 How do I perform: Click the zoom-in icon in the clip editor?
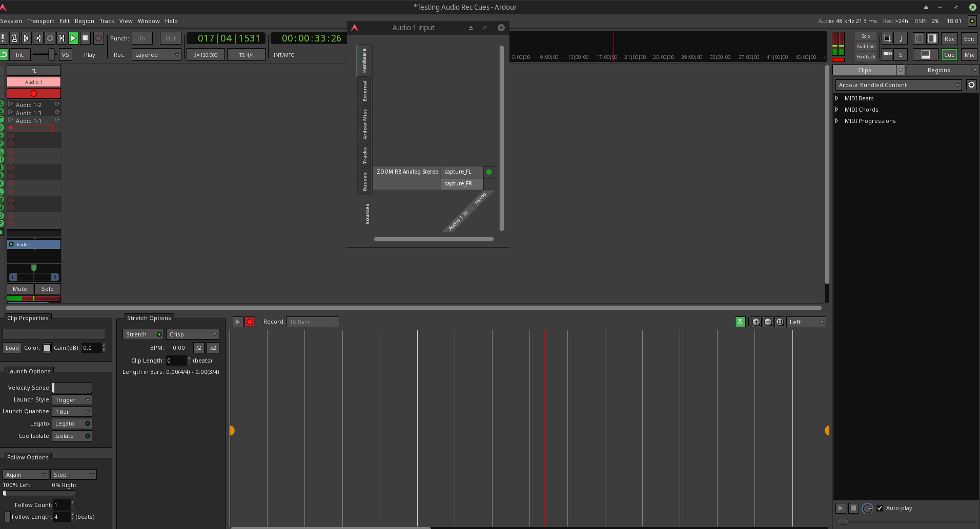756,322
